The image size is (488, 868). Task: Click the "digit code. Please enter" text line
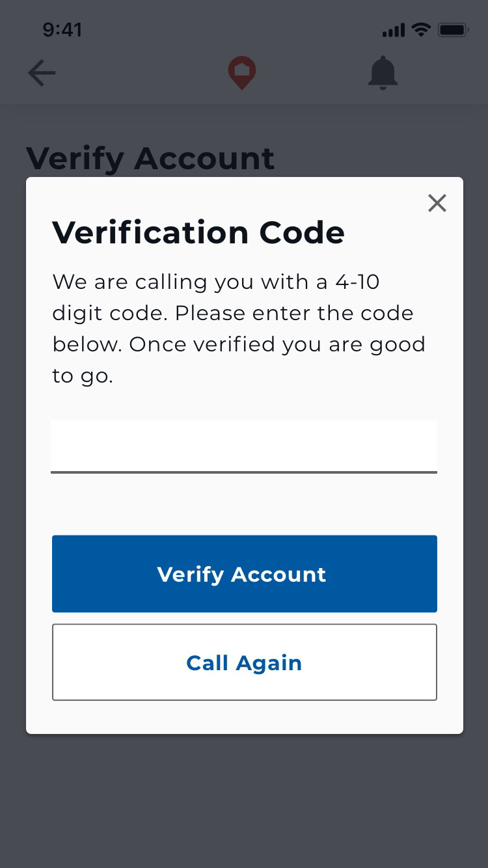232,313
